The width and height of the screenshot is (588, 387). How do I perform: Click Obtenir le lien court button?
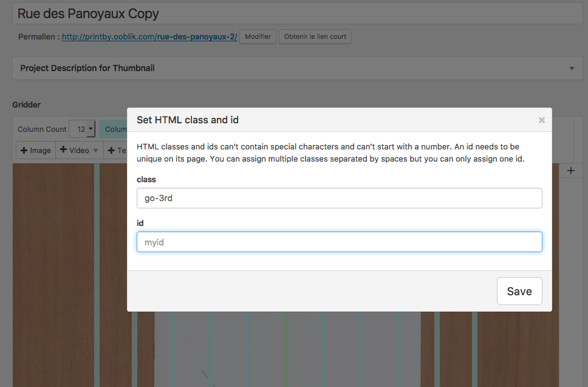[x=315, y=36]
